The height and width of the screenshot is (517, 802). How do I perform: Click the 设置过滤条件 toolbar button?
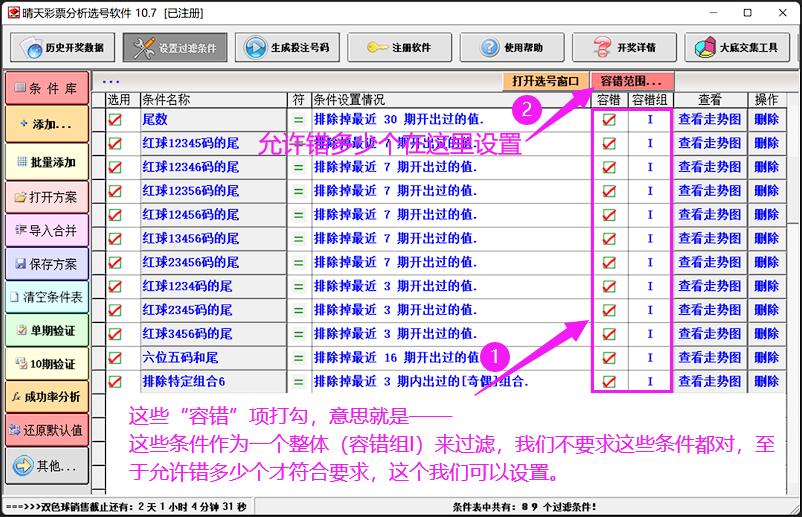point(175,47)
